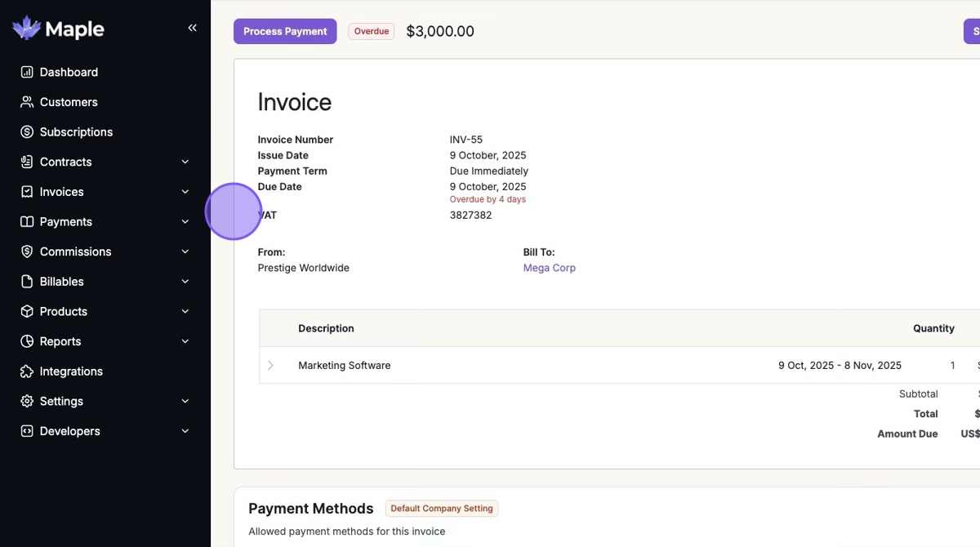Expand the Invoices submenu chevron

tap(185, 192)
